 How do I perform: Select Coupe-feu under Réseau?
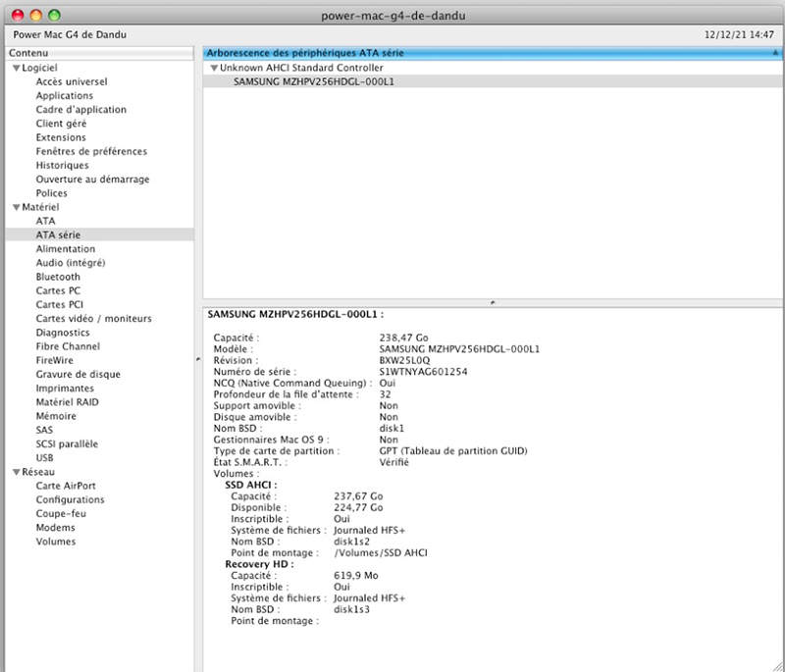61,514
